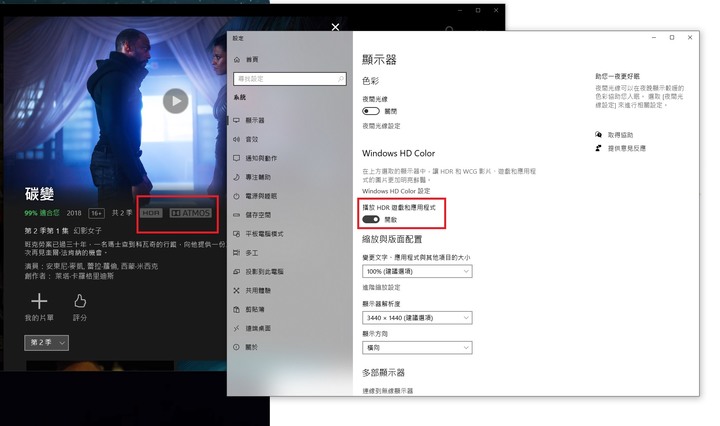This screenshot has height=426, width=720.
Task: Open 專注輔助 focus assist settings
Action: (258, 177)
